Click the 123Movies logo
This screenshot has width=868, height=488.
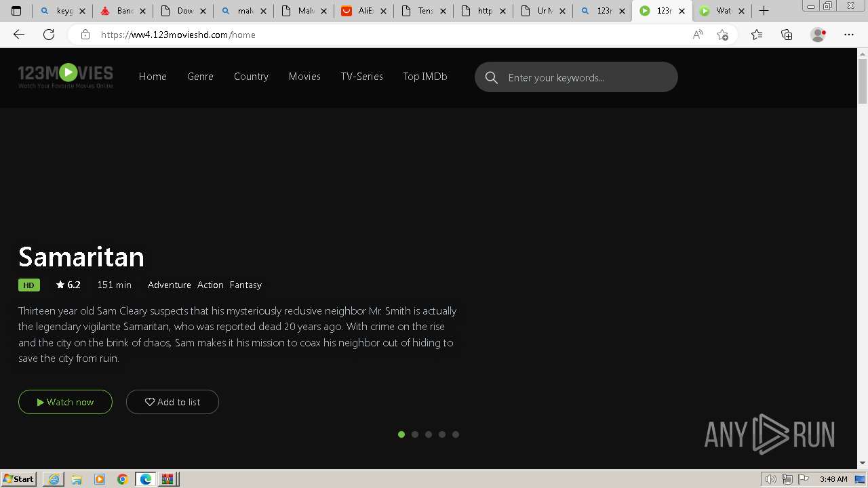click(66, 76)
